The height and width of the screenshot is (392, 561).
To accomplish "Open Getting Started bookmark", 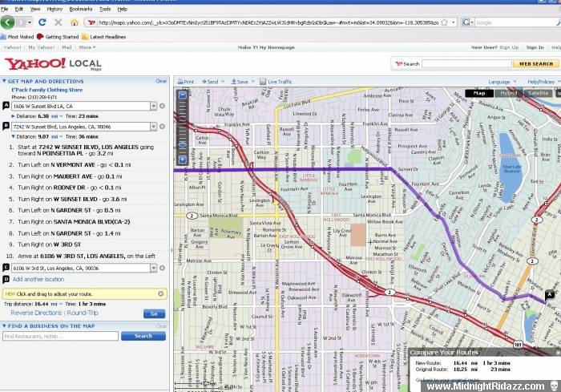I will (58, 37).
